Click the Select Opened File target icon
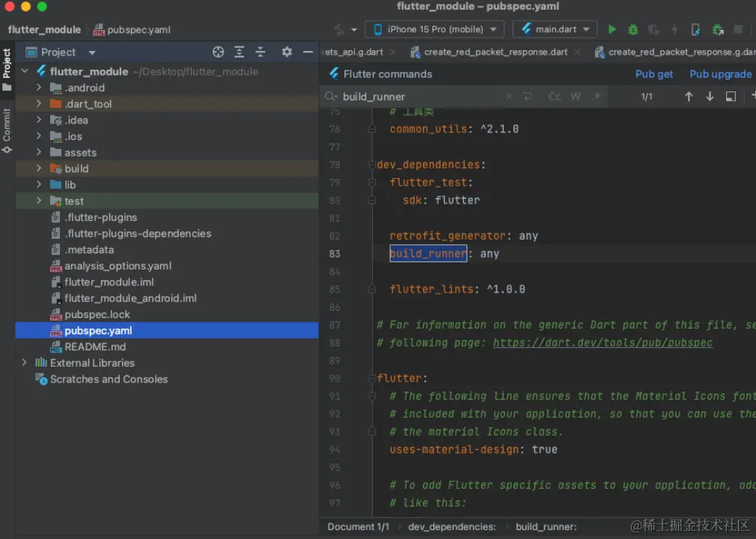Viewport: 756px width, 539px height. pos(218,52)
